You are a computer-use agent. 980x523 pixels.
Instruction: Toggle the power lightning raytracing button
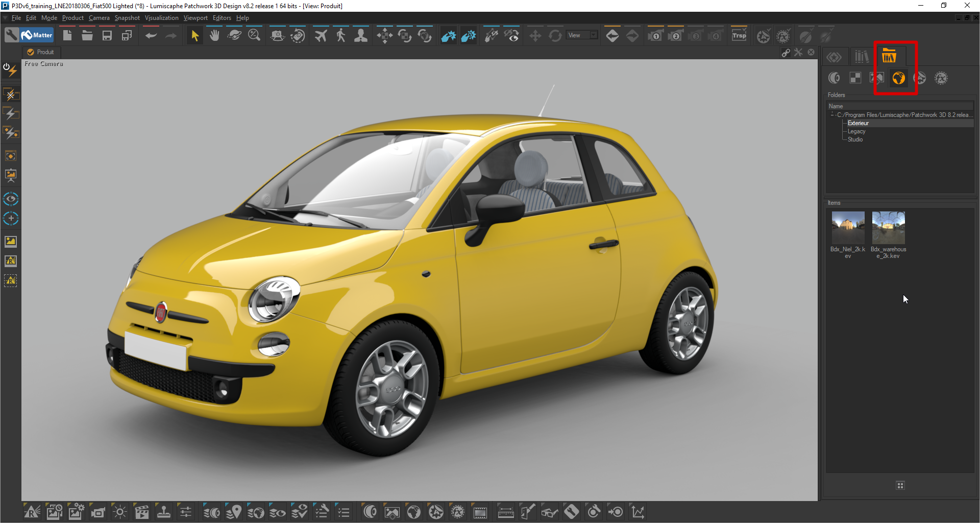coord(10,69)
